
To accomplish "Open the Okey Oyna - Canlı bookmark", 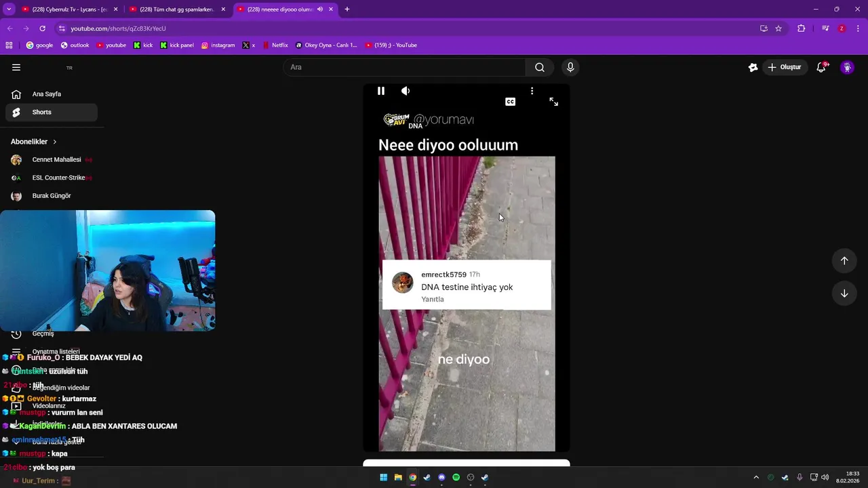I will click(326, 45).
